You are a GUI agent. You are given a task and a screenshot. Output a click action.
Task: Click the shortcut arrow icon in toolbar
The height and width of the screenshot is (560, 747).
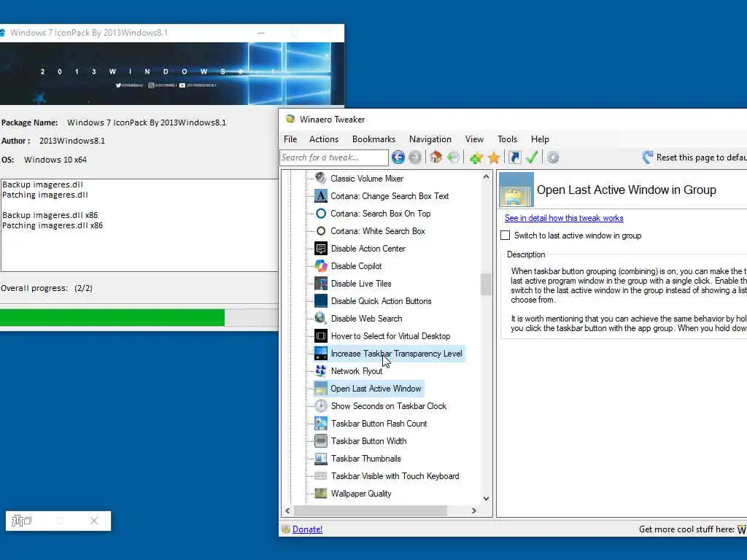click(x=514, y=157)
